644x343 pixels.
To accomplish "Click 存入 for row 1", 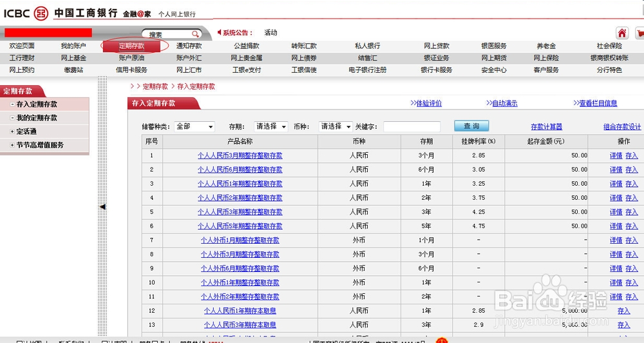I will [x=632, y=155].
